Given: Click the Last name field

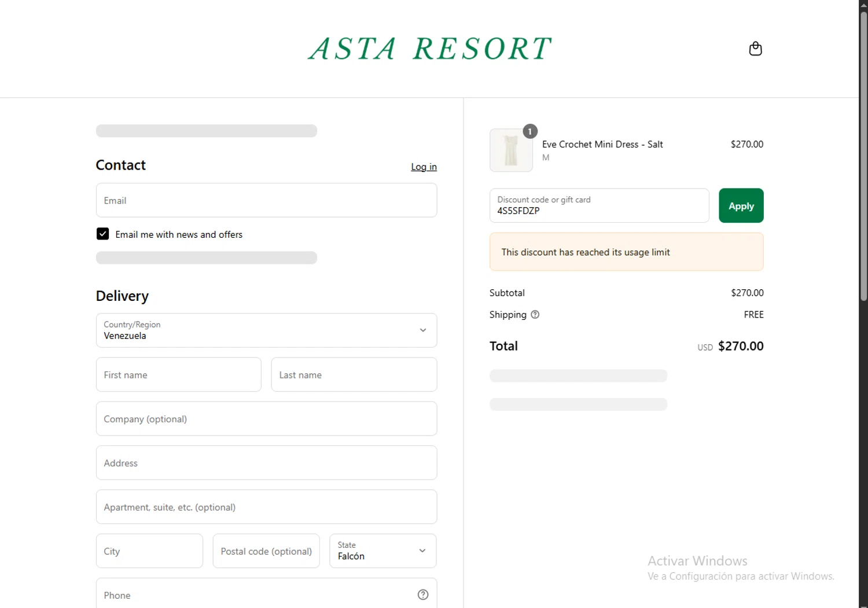Looking at the screenshot, I should (354, 374).
